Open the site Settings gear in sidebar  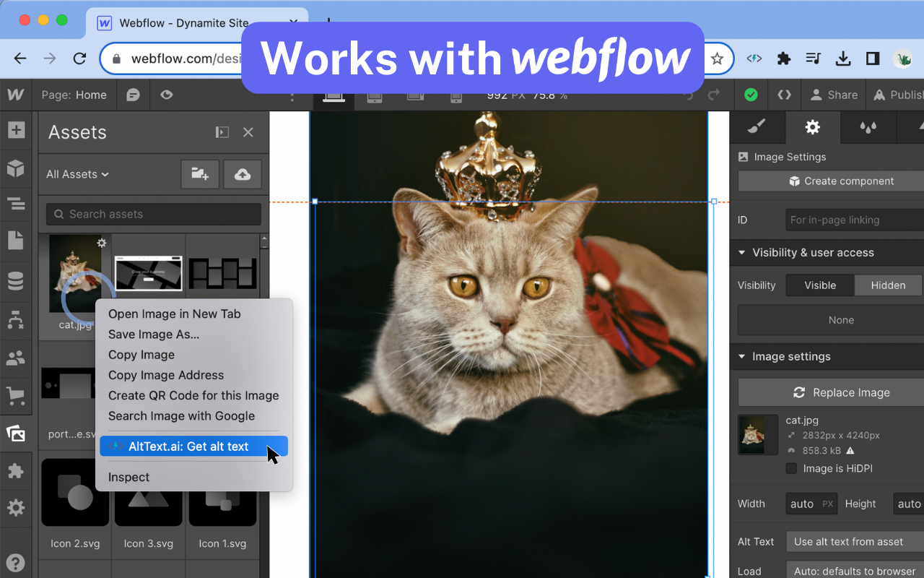(16, 508)
